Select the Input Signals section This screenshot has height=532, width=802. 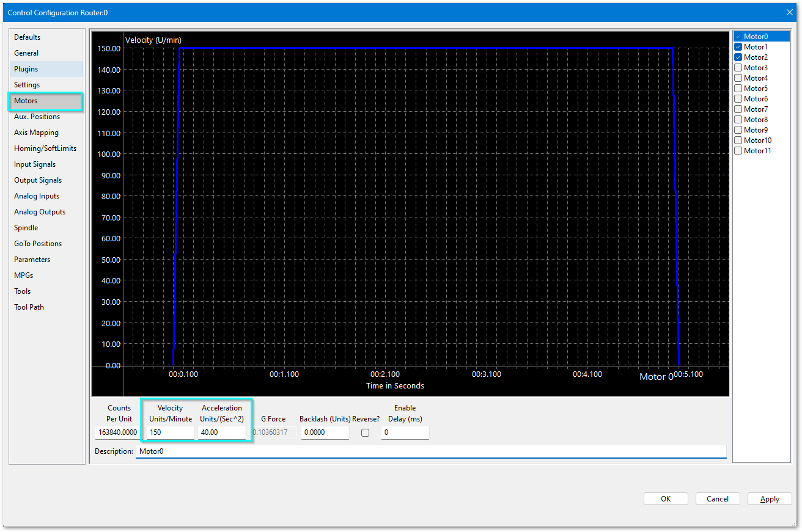click(35, 164)
